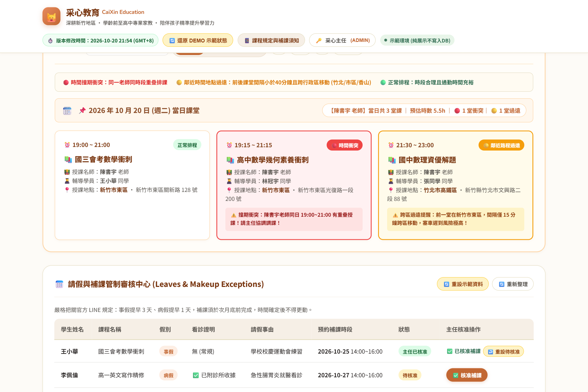Image resolution: width=588 pixels, height=392 pixels.
Task: Click the building icon in 課程規定與補課須知
Action: (x=247, y=41)
